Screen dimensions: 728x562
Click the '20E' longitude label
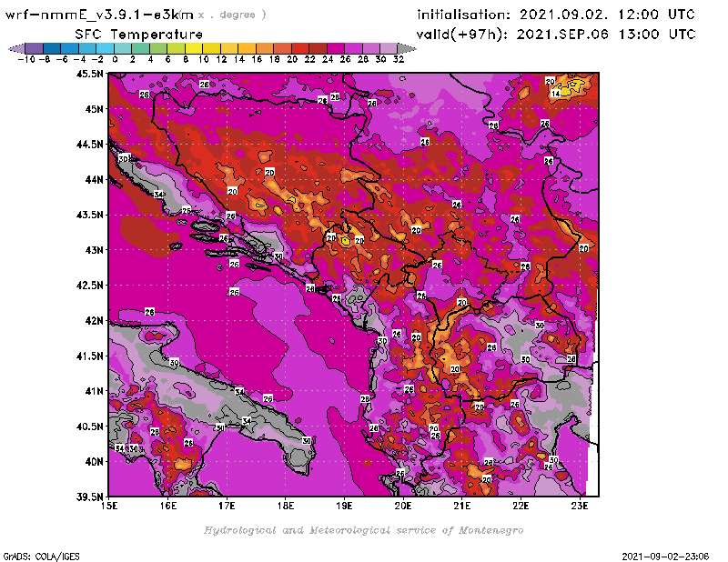[x=403, y=506]
